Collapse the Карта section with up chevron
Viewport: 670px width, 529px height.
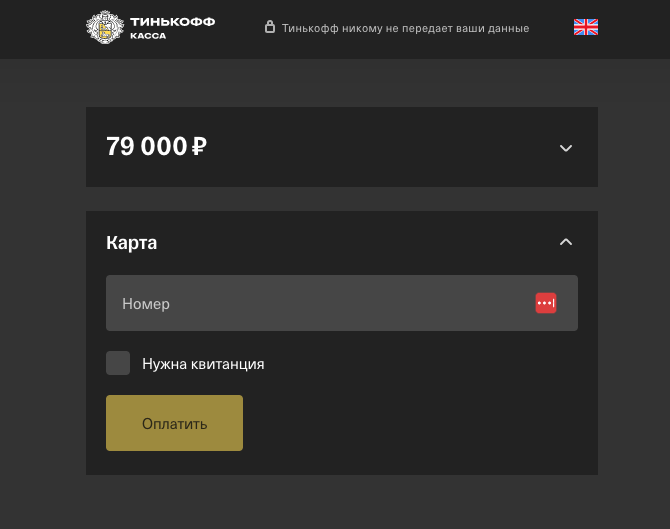566,242
